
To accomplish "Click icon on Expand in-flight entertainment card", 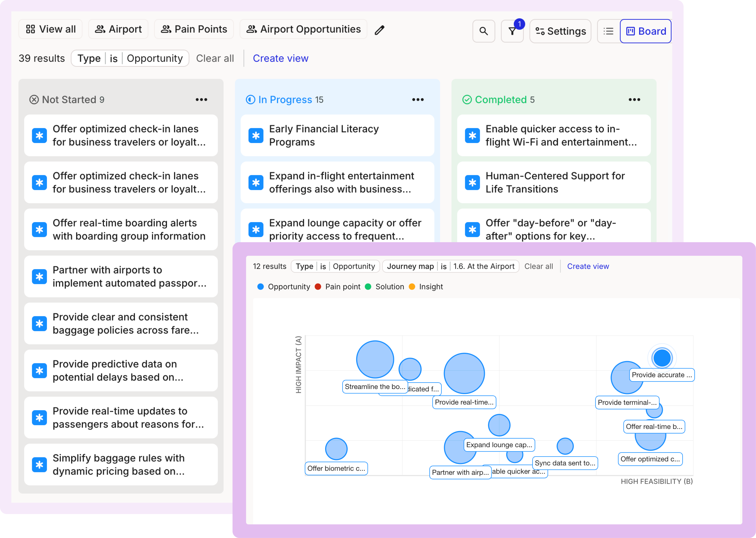I will [256, 182].
